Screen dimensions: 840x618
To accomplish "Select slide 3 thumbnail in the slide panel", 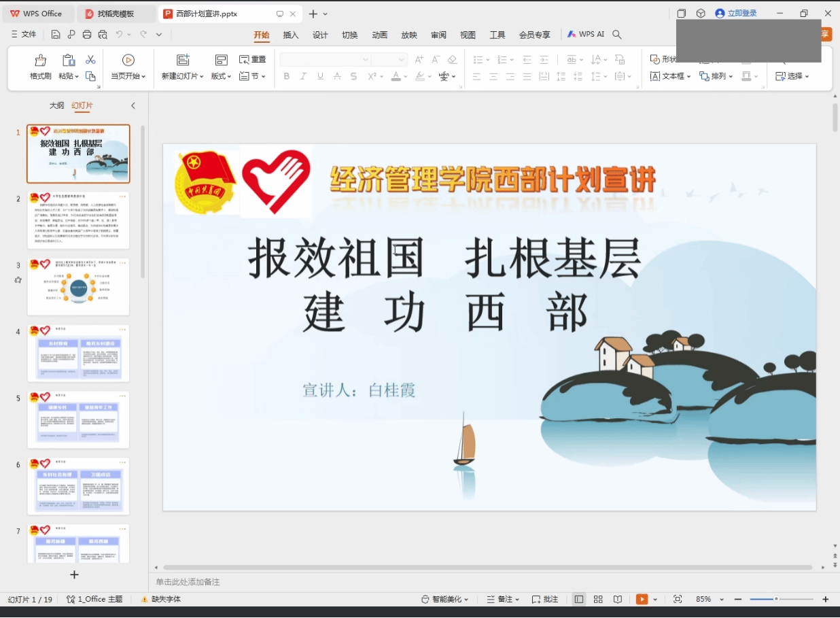I will [78, 286].
